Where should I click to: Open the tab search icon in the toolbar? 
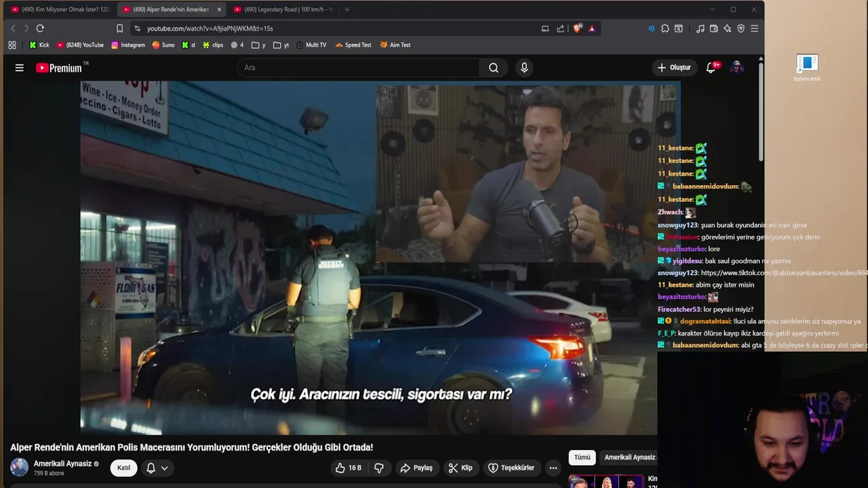click(x=679, y=28)
